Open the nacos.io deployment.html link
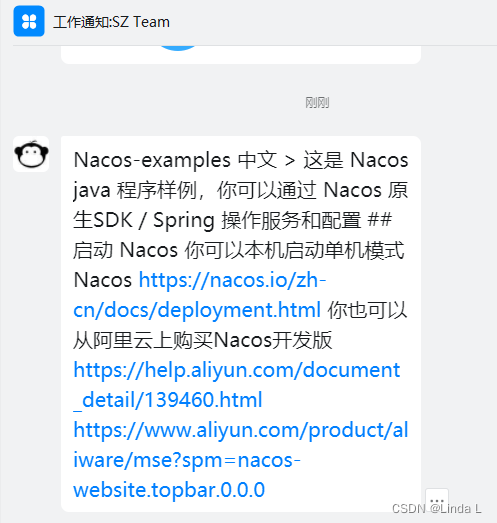 (199, 295)
